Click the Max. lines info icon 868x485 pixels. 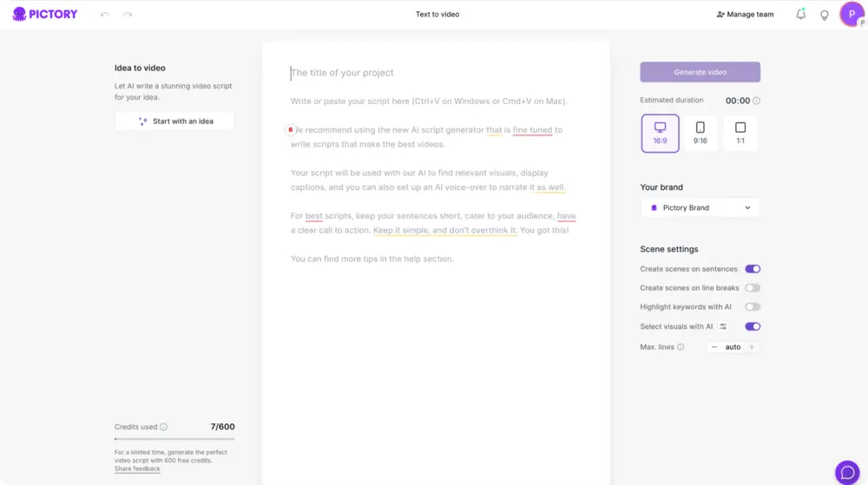tap(681, 347)
